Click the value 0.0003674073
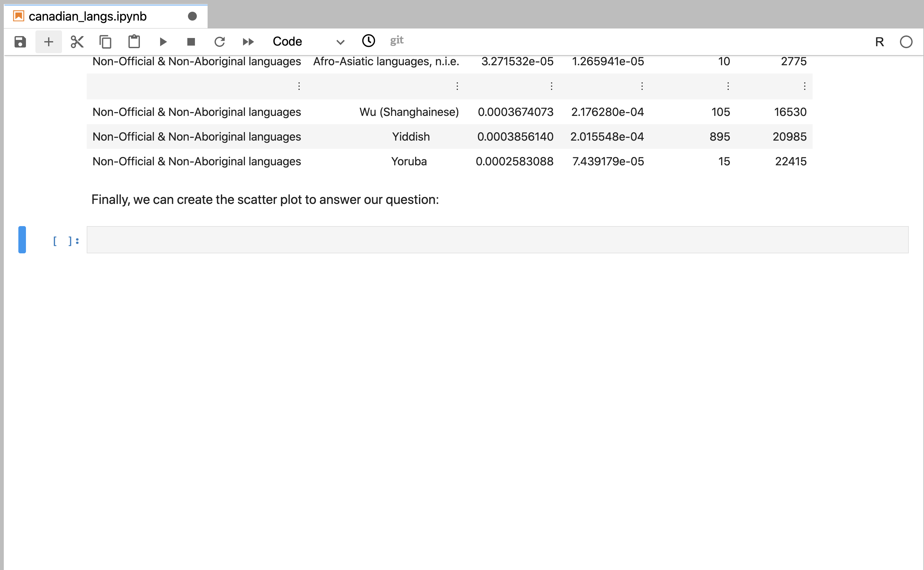This screenshot has width=924, height=570. [515, 112]
